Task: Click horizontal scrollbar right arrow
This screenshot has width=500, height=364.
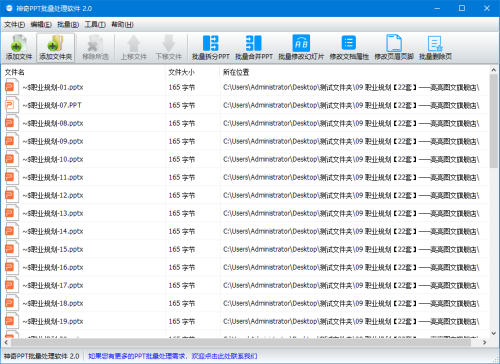Action: [x=485, y=342]
